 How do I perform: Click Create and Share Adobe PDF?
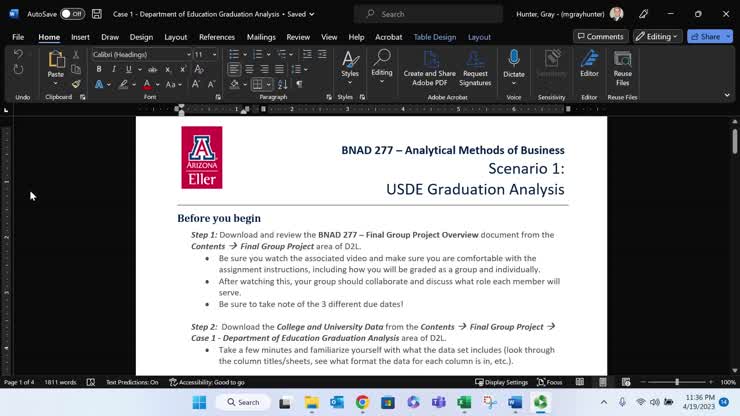pyautogui.click(x=429, y=68)
